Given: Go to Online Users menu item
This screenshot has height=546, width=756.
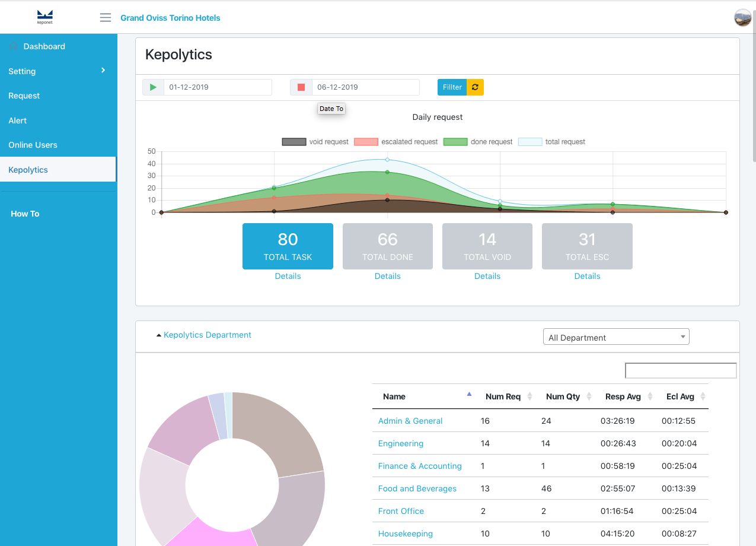Looking at the screenshot, I should [33, 145].
